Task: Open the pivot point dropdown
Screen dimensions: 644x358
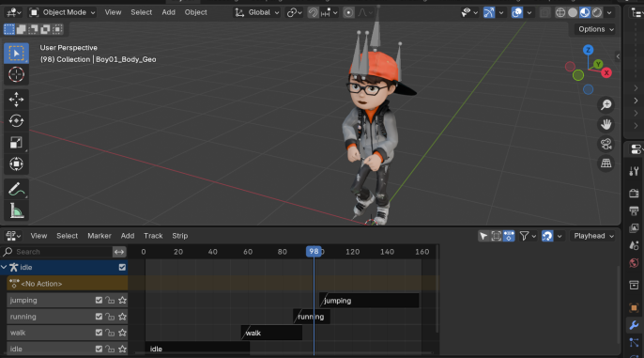Action: pyautogui.click(x=295, y=13)
